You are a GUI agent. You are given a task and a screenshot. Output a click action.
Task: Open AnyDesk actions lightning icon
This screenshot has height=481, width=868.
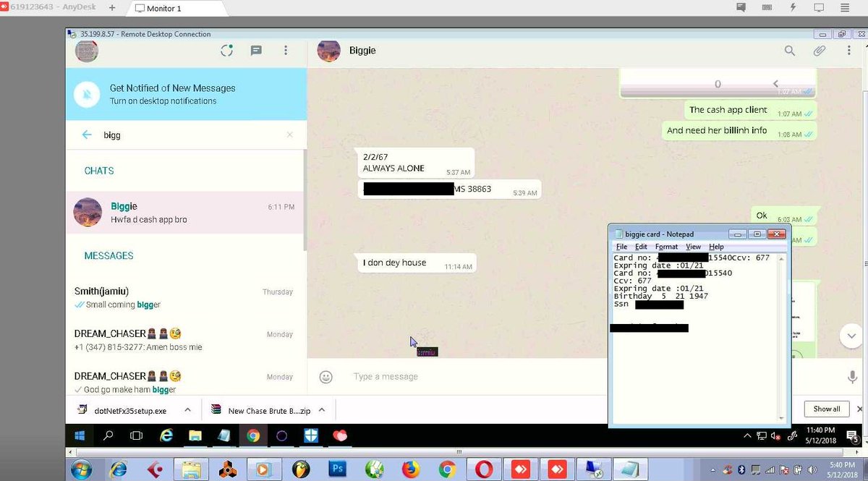click(793, 8)
